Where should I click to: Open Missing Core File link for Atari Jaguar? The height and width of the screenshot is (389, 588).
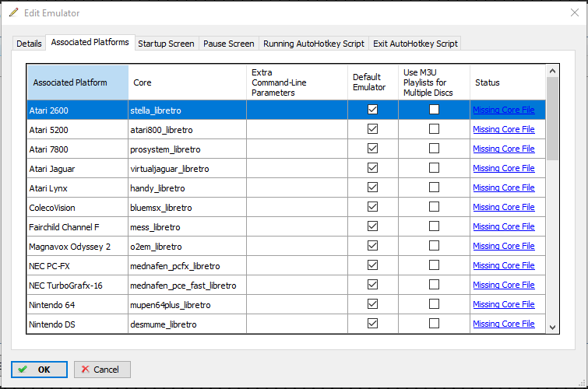pyautogui.click(x=504, y=168)
